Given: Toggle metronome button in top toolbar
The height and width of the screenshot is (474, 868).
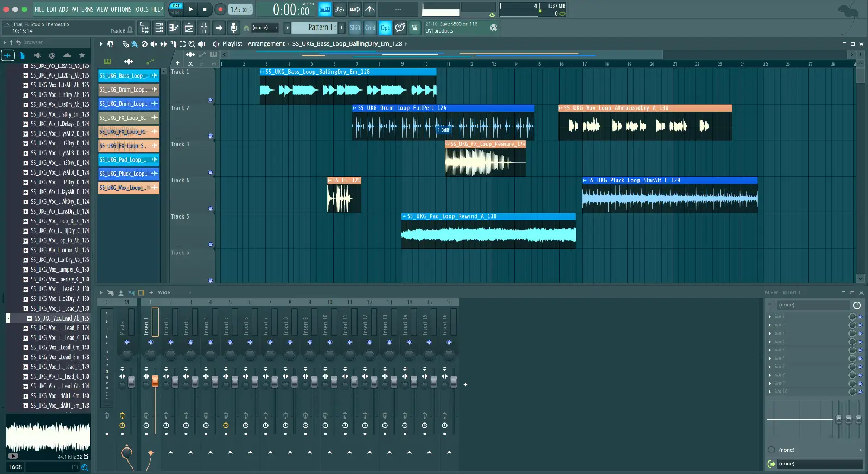Looking at the screenshot, I should click(x=370, y=9).
